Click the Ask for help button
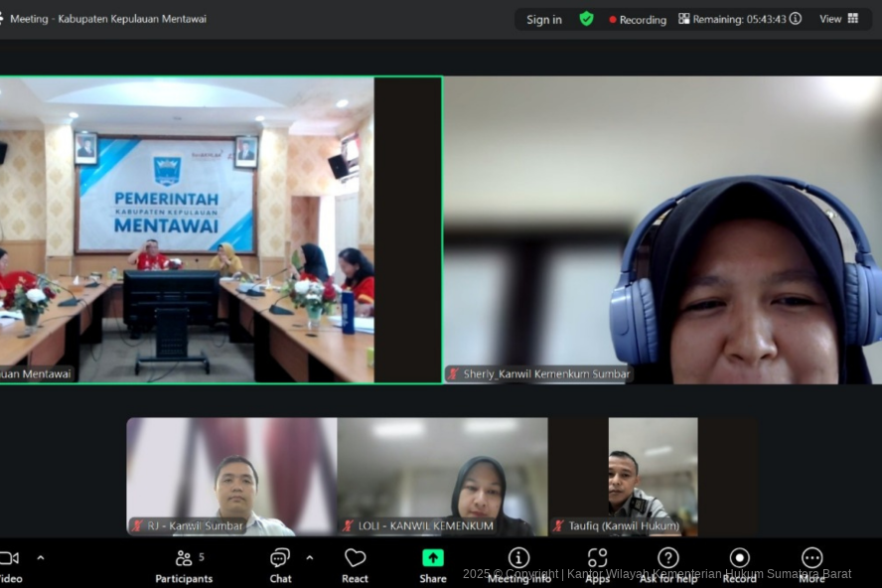 668,566
